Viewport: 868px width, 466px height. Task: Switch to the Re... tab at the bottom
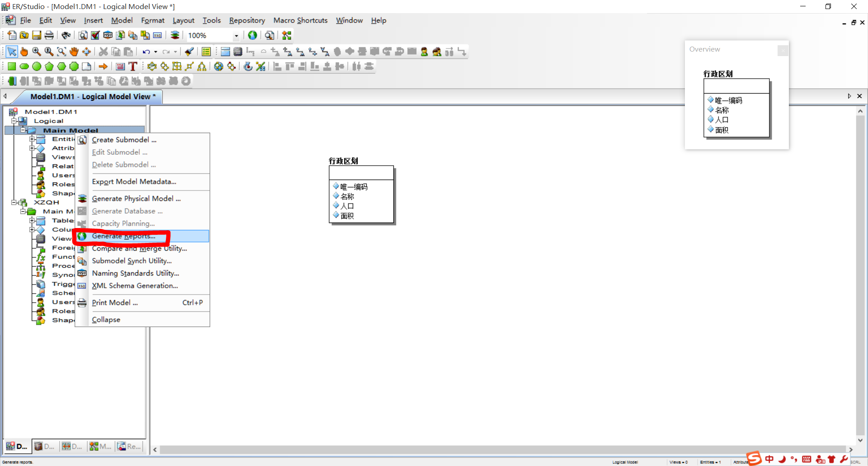coord(129,446)
